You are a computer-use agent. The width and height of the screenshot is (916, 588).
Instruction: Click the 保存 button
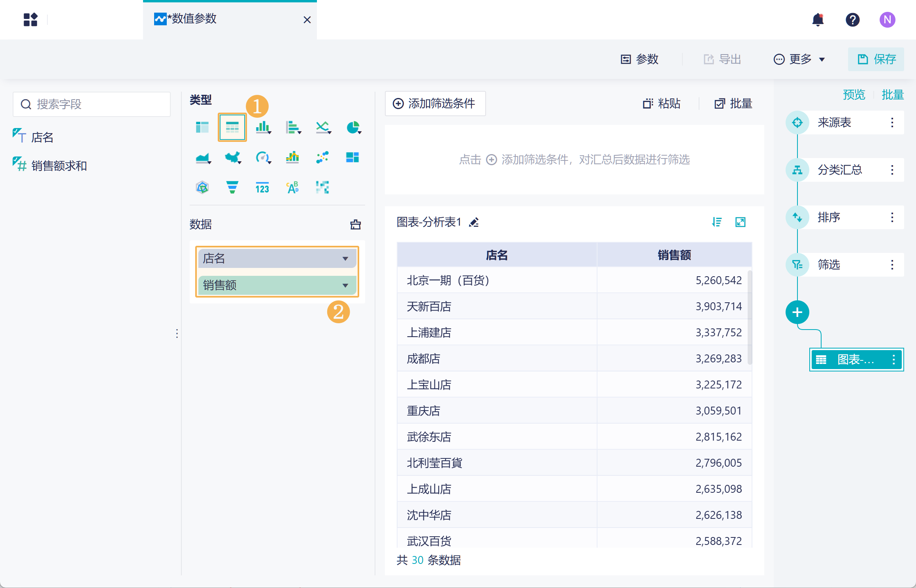pos(876,59)
